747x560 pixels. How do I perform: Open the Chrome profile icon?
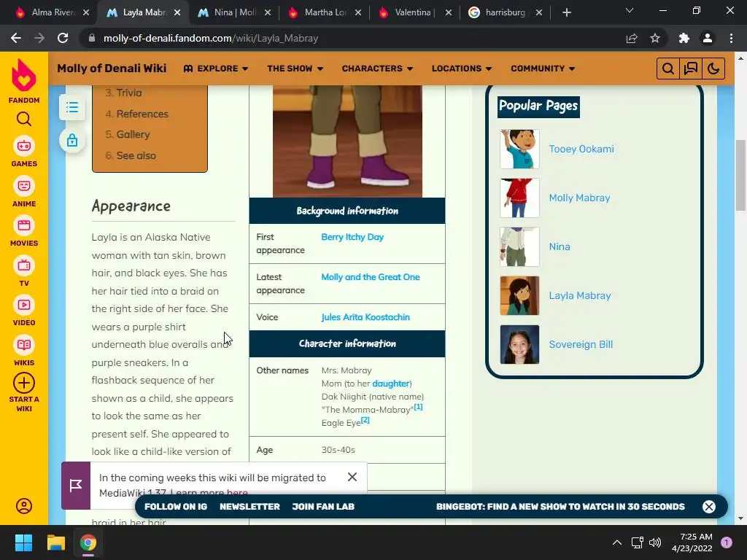[x=708, y=38]
